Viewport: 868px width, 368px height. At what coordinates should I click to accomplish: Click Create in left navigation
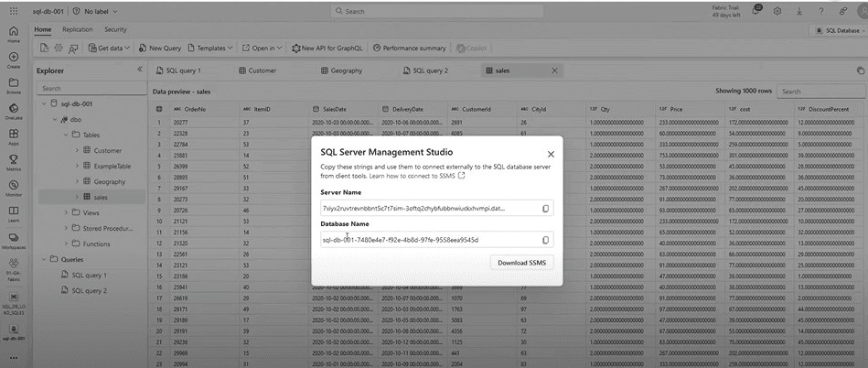[14, 60]
